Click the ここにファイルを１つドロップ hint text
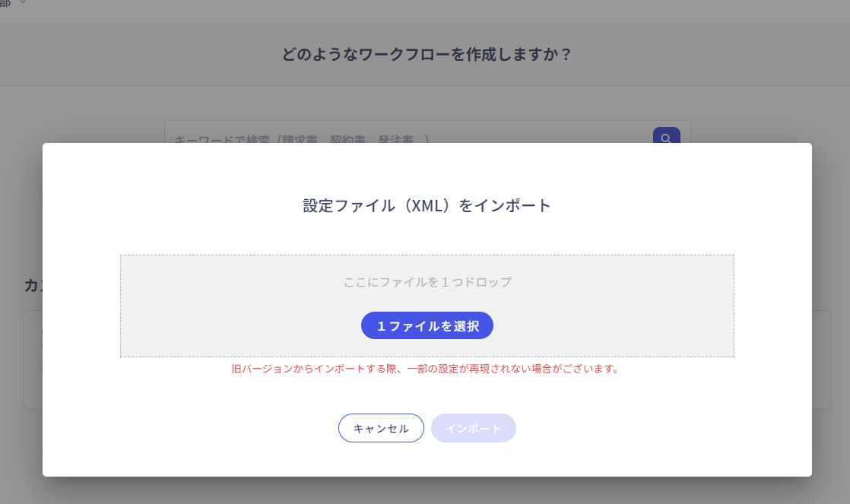Image resolution: width=850 pixels, height=504 pixels. coord(427,282)
